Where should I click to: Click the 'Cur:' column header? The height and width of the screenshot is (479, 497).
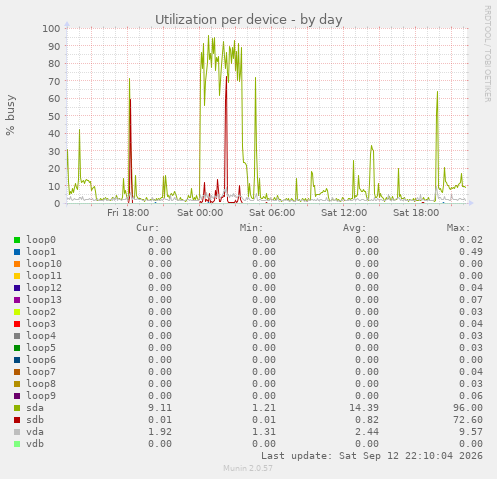tap(148, 228)
